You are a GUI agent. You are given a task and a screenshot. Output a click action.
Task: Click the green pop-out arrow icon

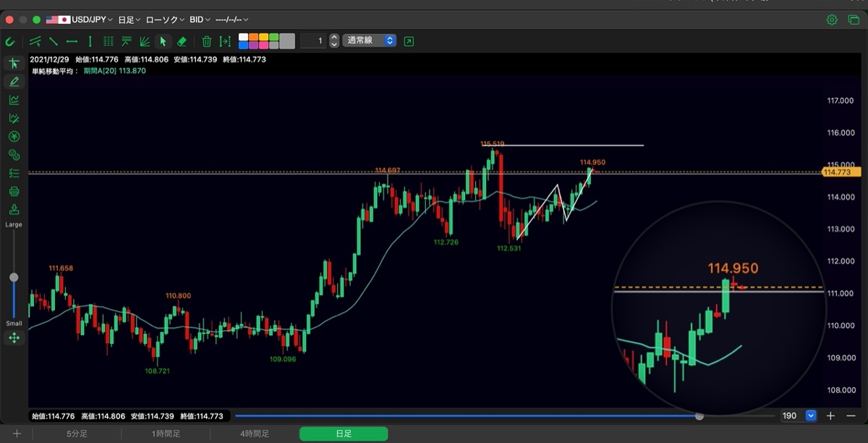coord(409,41)
